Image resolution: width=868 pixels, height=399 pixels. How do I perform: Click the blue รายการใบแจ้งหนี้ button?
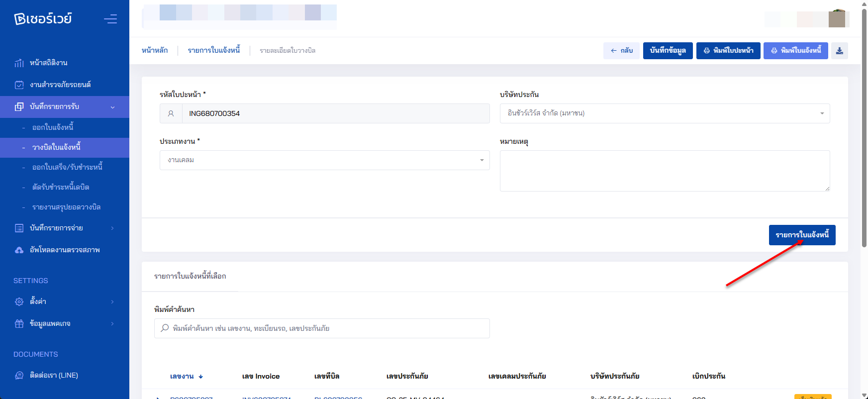(802, 235)
